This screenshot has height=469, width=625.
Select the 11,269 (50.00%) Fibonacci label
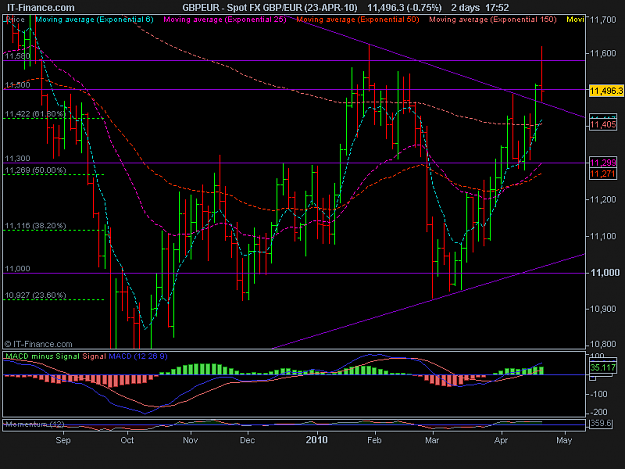[35, 170]
